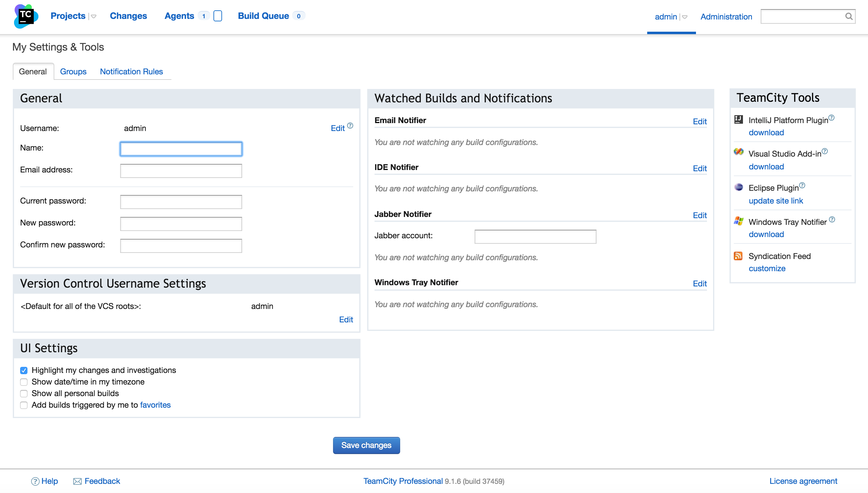The image size is (868, 493).
Task: Enable Show all personal builds
Action: 24,393
